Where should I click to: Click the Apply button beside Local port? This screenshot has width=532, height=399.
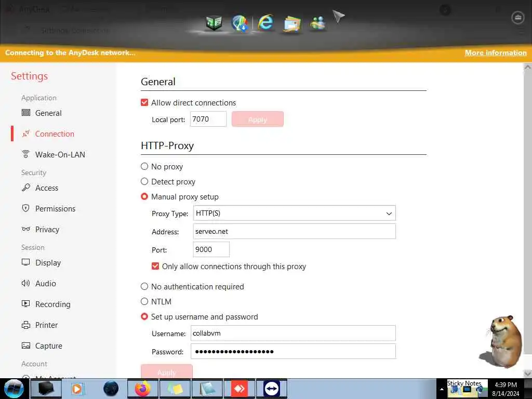pyautogui.click(x=258, y=119)
